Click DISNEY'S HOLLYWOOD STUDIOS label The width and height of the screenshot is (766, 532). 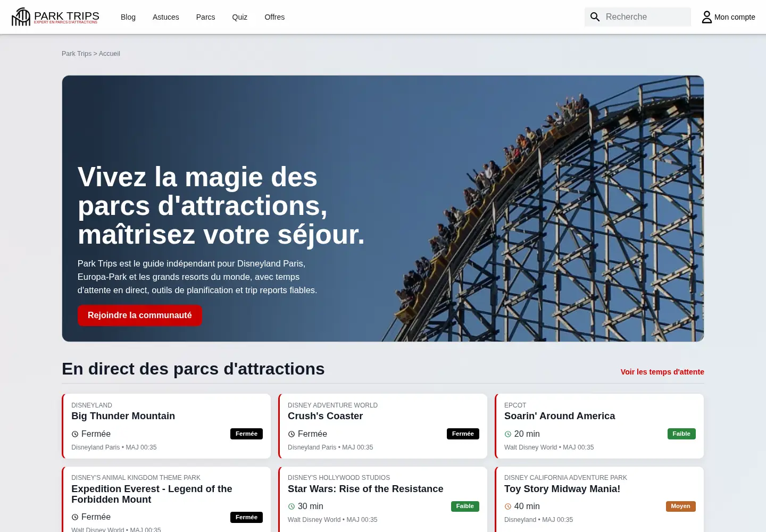pyautogui.click(x=339, y=478)
